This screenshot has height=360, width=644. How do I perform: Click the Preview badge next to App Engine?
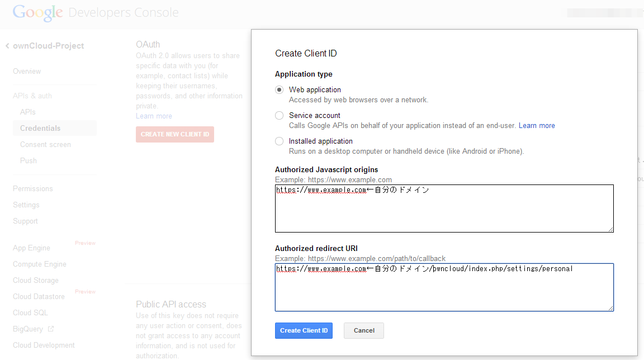pos(85,243)
